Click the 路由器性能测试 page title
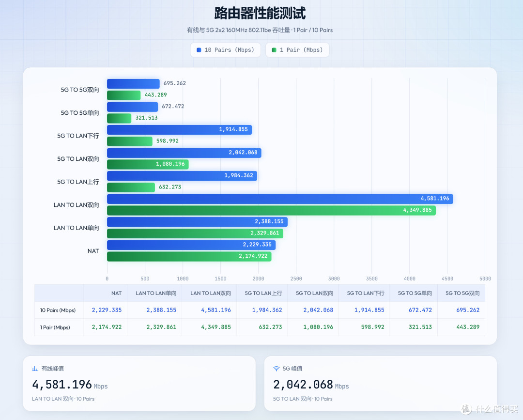This screenshot has width=523, height=420. [x=260, y=14]
